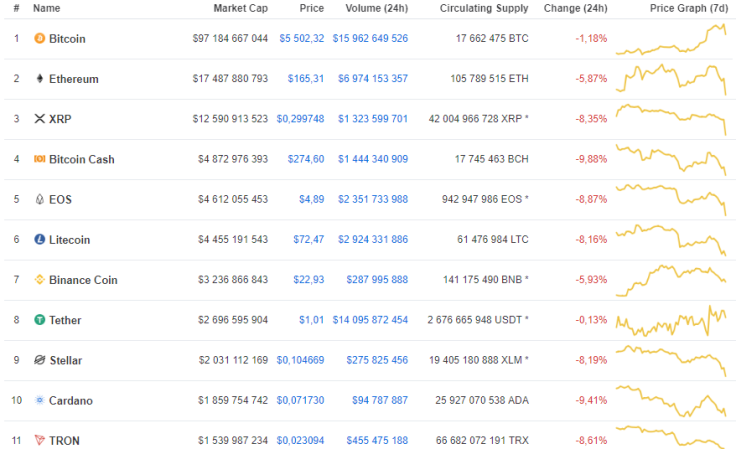The image size is (736, 449).
Task: Click Ethereum price $165,31
Action: (x=306, y=78)
